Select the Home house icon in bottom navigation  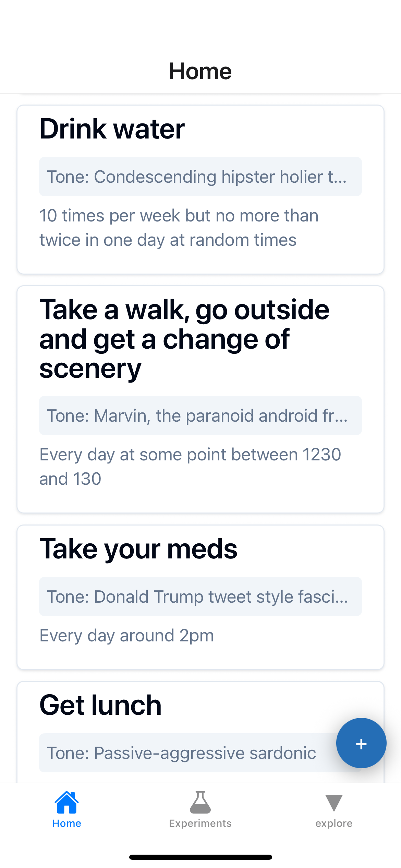[66, 805]
